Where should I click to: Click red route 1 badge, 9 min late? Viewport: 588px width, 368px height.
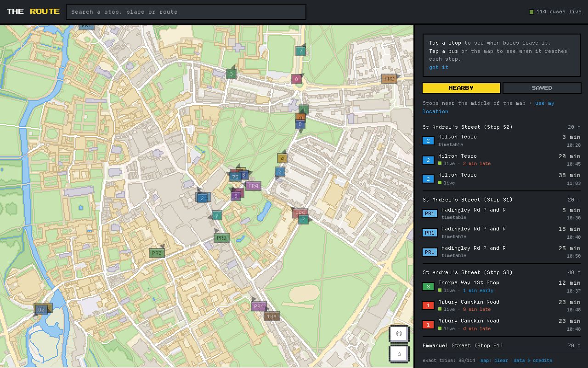click(428, 305)
